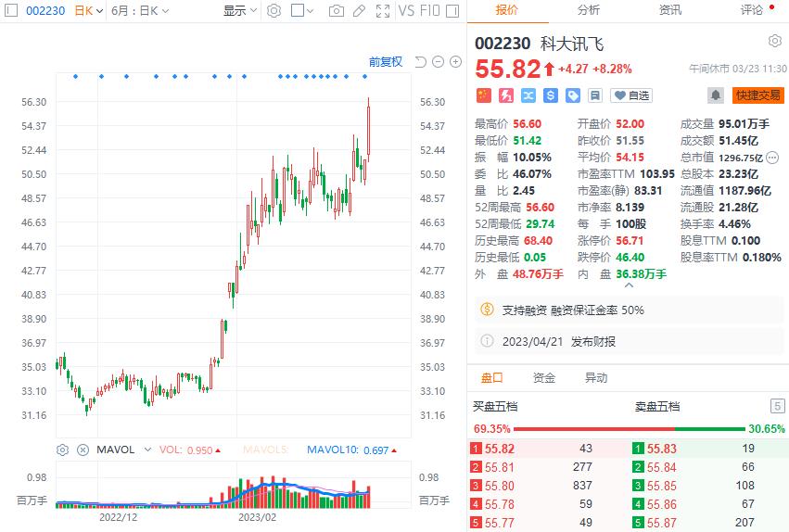789x532 pixels.
Task: Open chart layout square dropdown
Action: (302, 10)
